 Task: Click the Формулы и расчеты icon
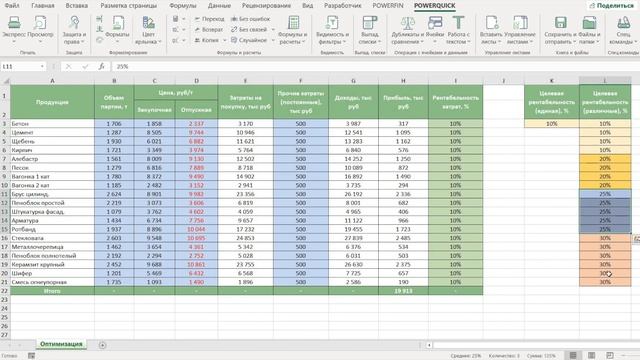point(293,23)
